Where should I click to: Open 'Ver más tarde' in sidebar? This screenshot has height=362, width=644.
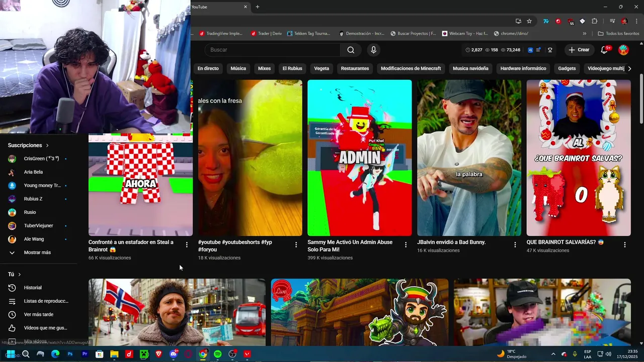pyautogui.click(x=38, y=314)
